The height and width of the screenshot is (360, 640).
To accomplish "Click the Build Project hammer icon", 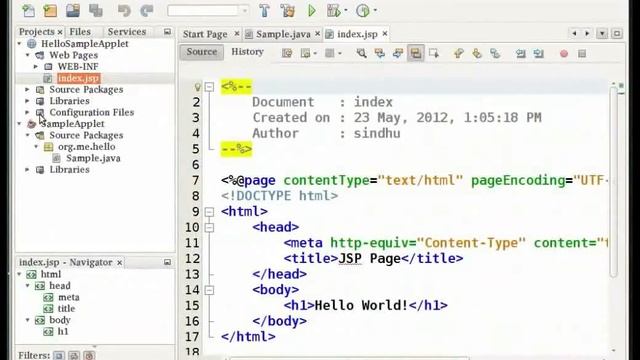I will click(x=264, y=11).
